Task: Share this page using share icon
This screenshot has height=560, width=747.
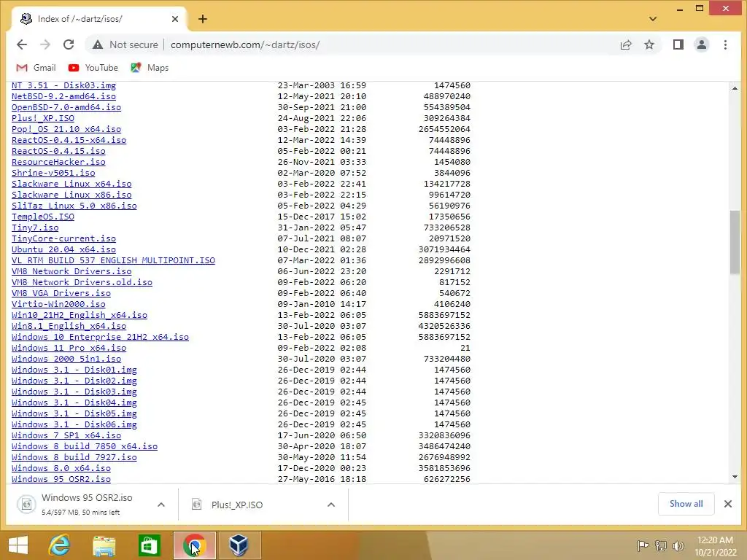Action: (625, 44)
